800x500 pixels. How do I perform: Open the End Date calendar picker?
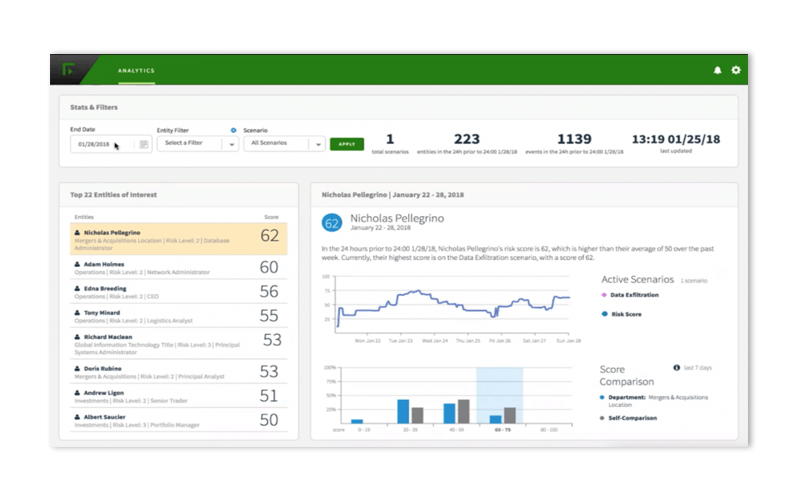(144, 144)
